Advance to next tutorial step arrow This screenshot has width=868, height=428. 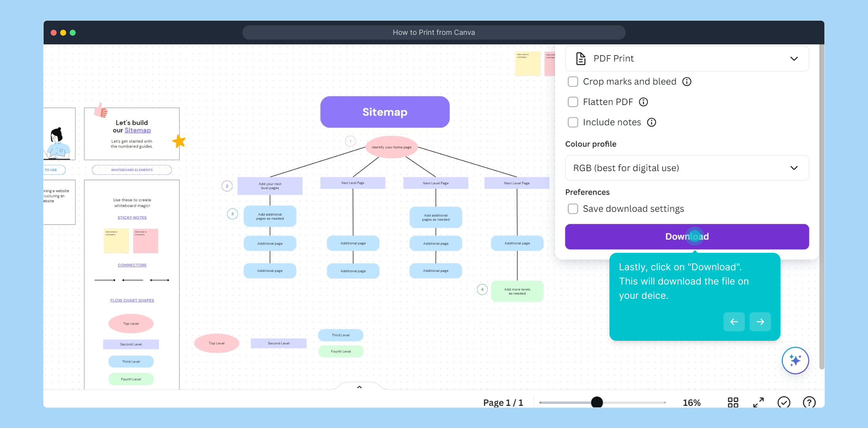click(760, 322)
